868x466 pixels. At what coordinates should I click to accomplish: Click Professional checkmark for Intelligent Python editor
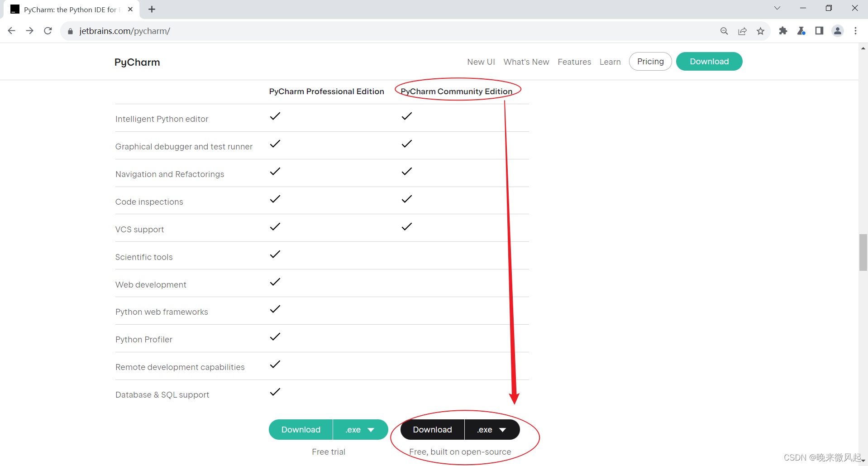(275, 116)
